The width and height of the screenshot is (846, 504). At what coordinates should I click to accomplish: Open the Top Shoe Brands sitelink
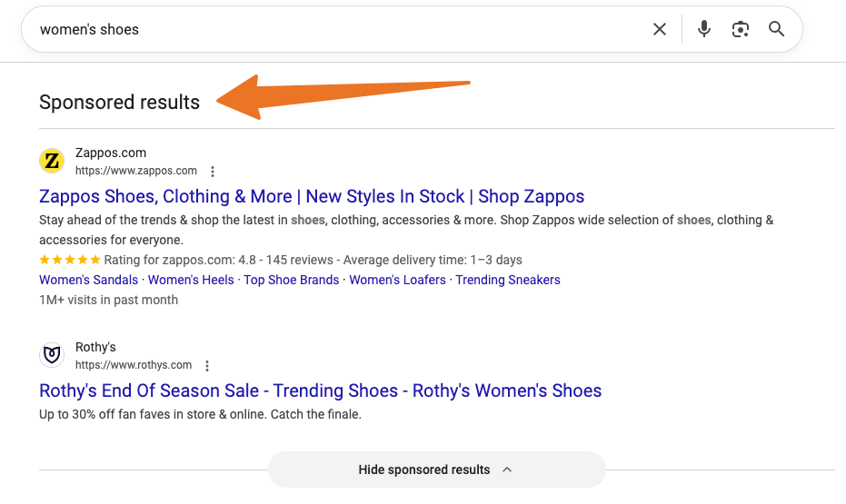click(x=292, y=280)
